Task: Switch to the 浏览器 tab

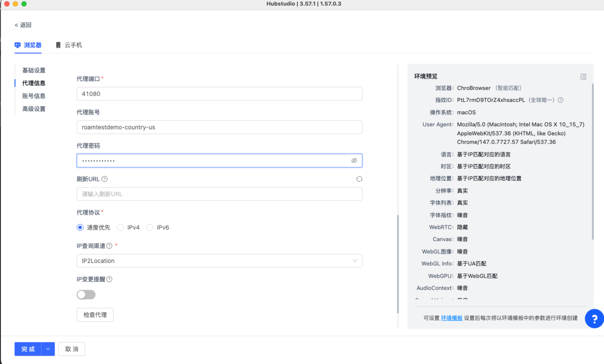Action: pos(28,45)
